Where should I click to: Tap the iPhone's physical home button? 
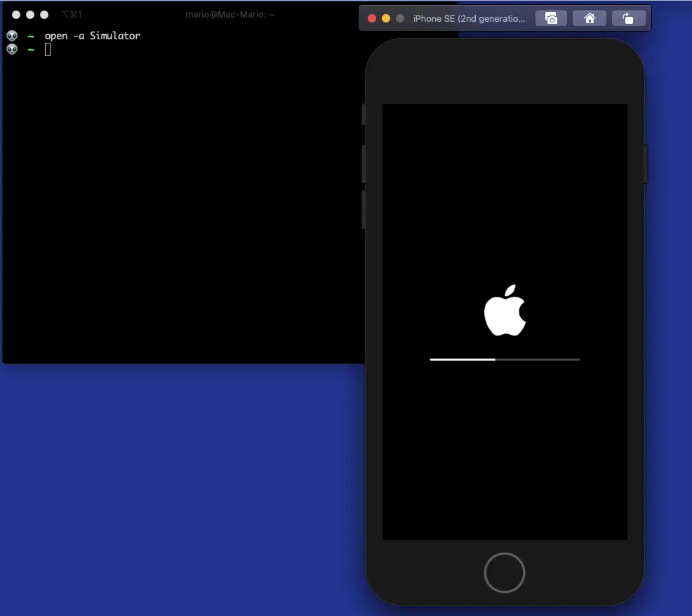pyautogui.click(x=504, y=573)
